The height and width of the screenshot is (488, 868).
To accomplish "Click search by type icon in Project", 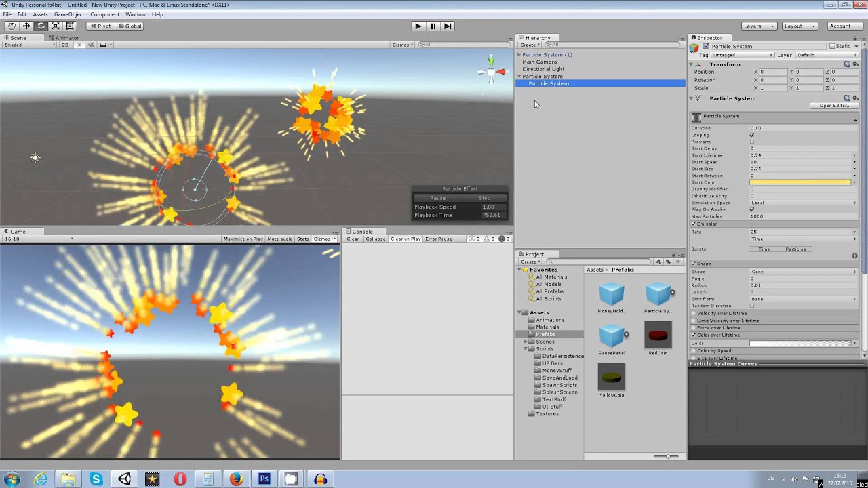I will point(658,262).
